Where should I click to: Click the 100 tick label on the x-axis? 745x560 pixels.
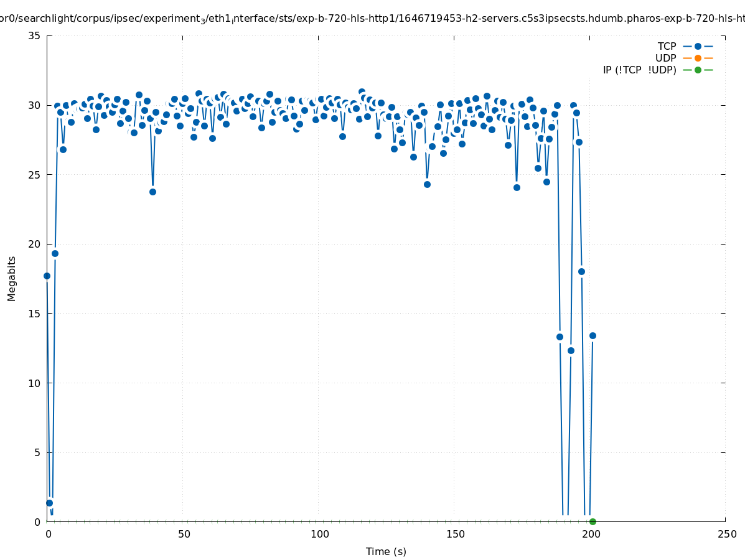tap(319, 534)
